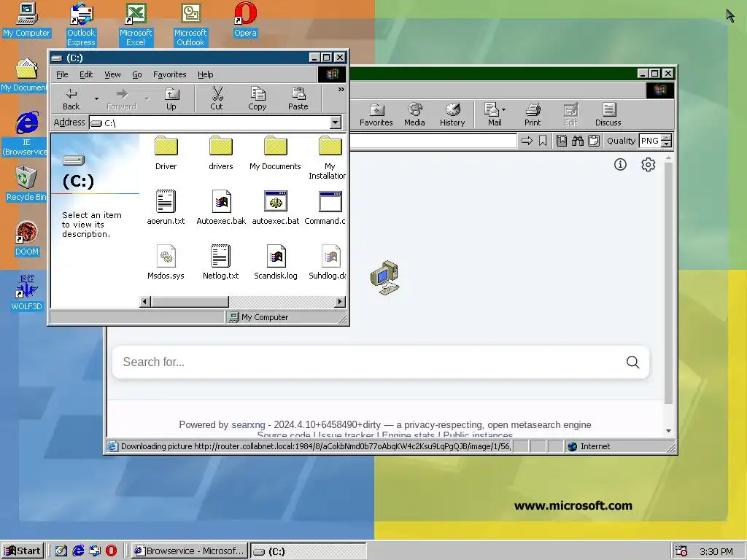Viewport: 747px width, 560px height.
Task: Select the Scandisk.log file
Action: pyautogui.click(x=275, y=262)
